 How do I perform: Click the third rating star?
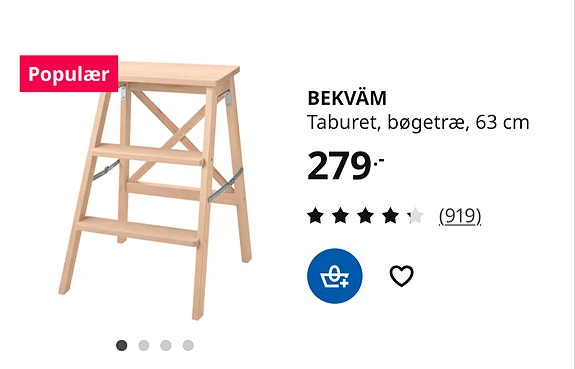(x=365, y=216)
